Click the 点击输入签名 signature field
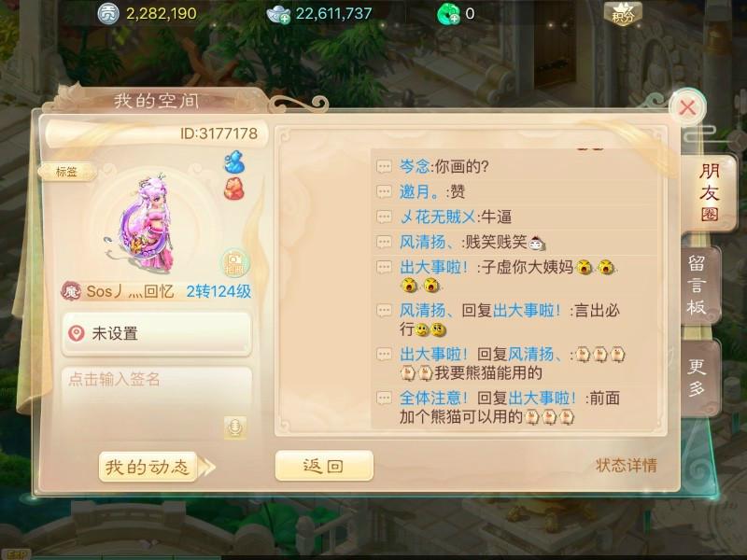 tap(157, 402)
